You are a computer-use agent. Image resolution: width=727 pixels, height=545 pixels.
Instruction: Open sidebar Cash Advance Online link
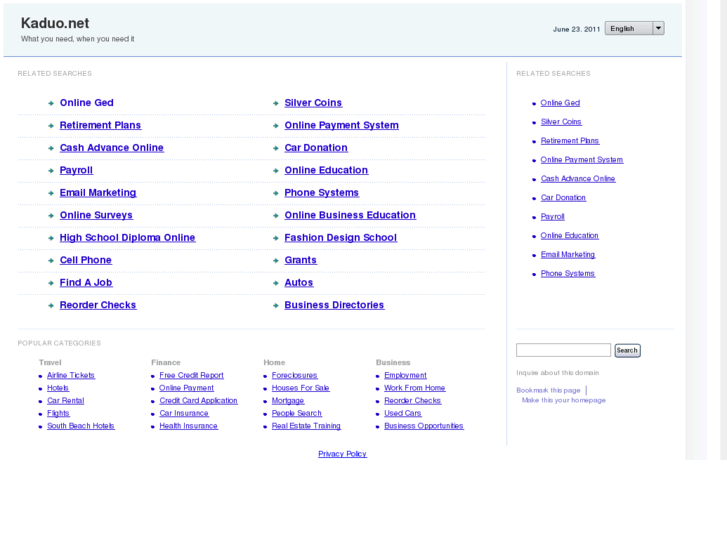[578, 179]
